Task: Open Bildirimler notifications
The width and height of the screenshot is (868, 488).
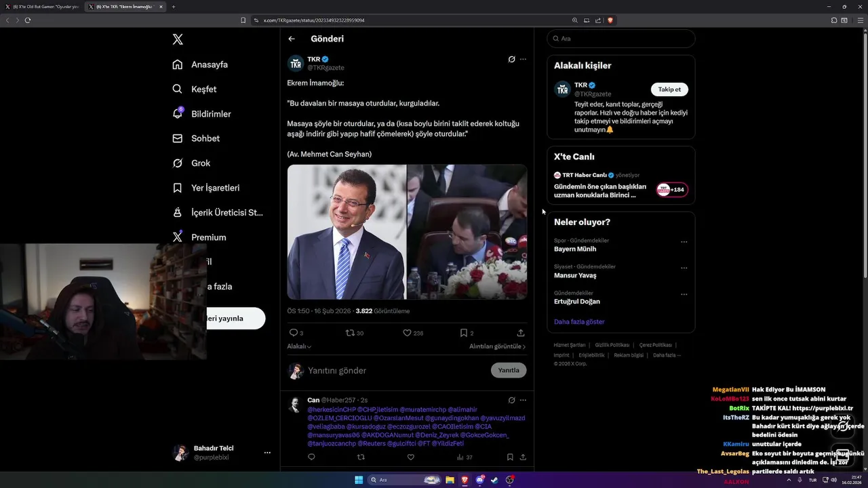Action: point(201,114)
